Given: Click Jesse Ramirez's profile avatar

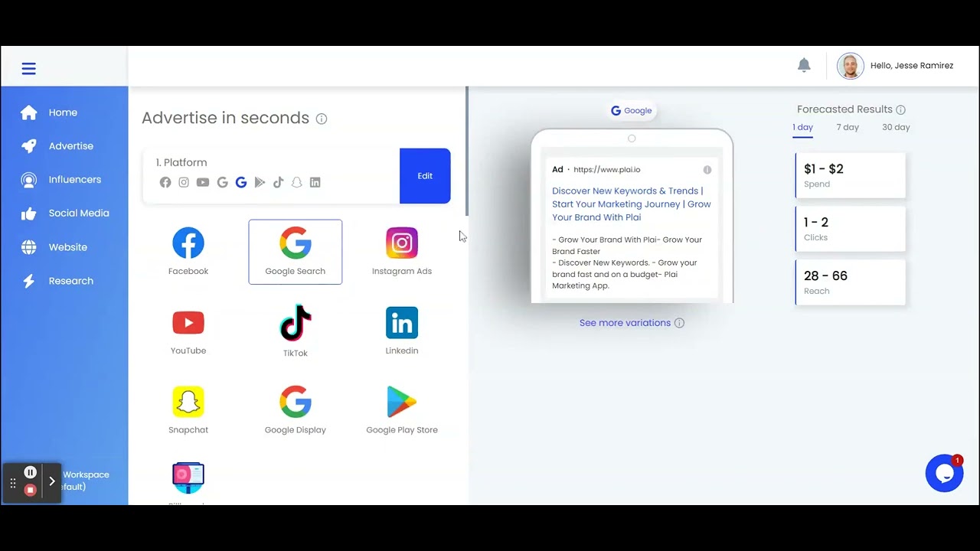Looking at the screenshot, I should point(850,66).
